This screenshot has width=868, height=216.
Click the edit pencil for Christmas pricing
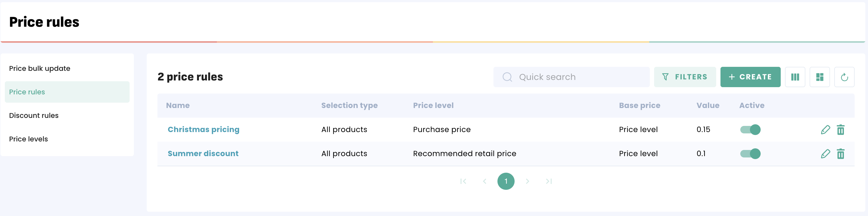(x=825, y=130)
